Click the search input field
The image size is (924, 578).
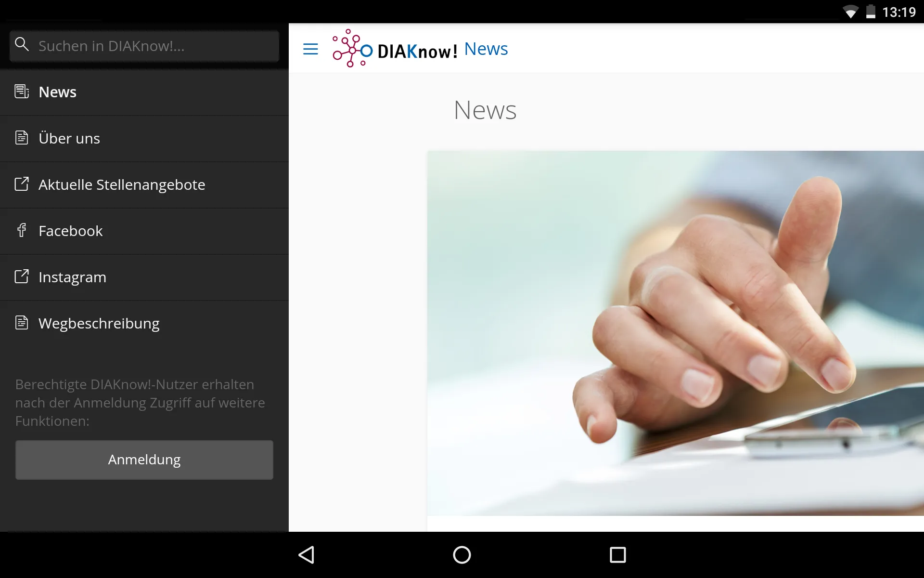point(144,46)
